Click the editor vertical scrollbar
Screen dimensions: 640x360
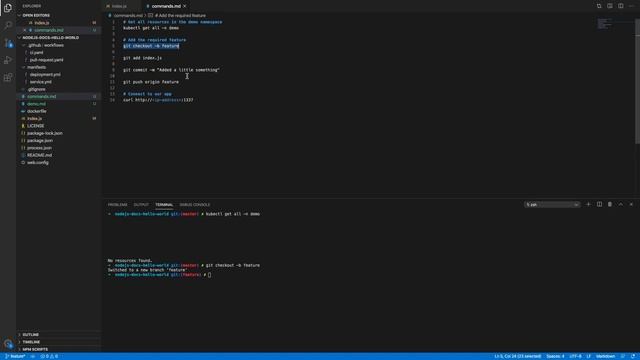click(x=637, y=82)
